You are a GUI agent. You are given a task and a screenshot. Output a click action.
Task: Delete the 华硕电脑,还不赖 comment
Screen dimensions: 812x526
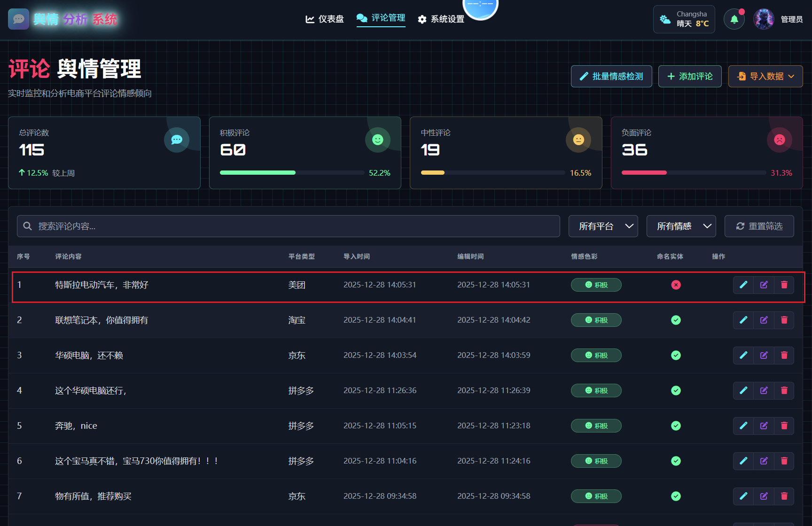[x=784, y=355]
